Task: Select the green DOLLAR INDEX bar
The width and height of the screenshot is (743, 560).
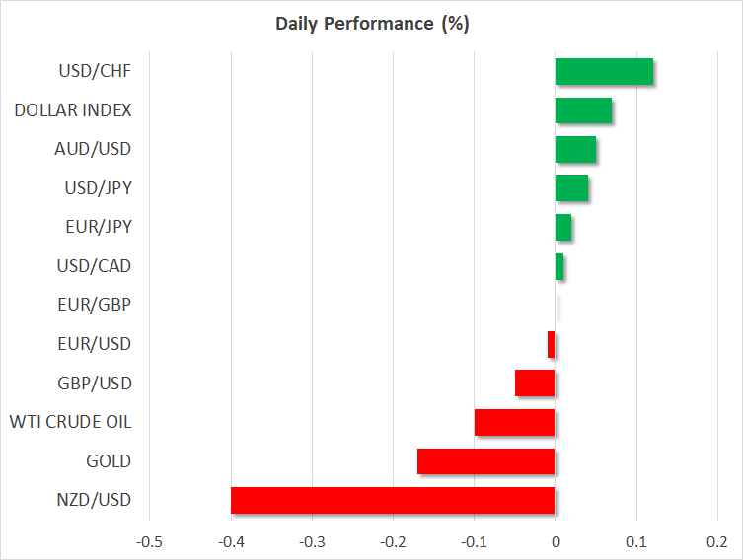Action: (x=583, y=110)
